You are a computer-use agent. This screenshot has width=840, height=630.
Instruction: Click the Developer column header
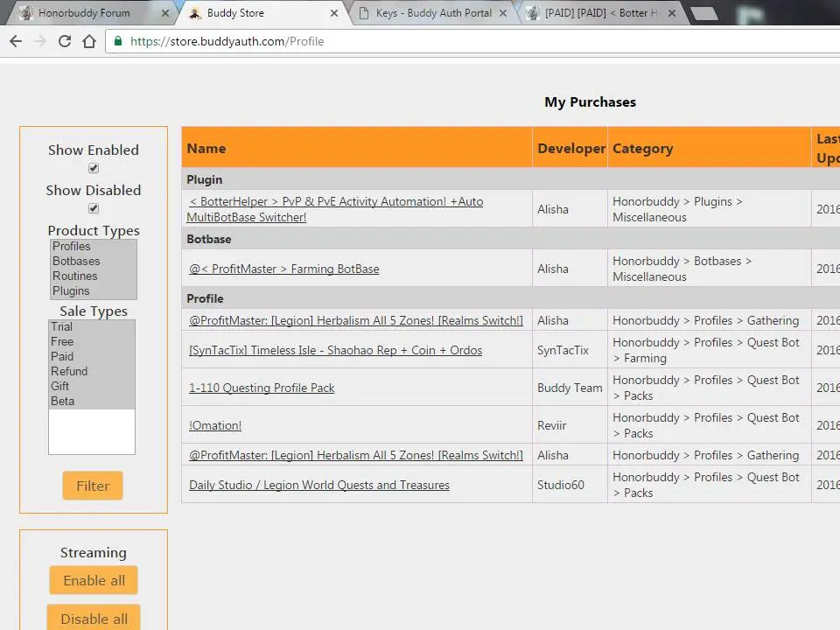571,149
